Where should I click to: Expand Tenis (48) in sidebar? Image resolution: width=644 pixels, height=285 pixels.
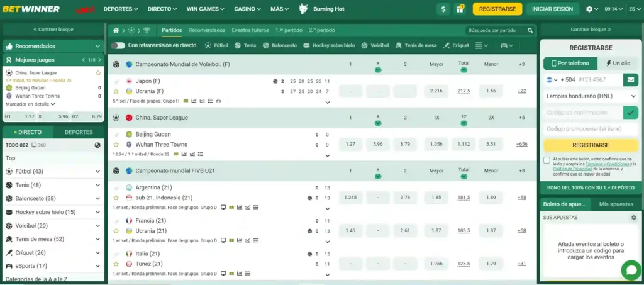coord(53,185)
